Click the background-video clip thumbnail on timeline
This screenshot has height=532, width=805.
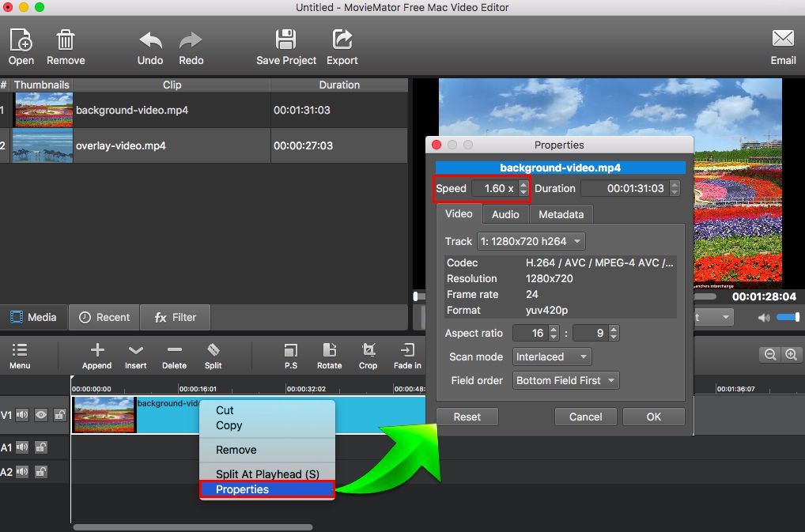104,414
